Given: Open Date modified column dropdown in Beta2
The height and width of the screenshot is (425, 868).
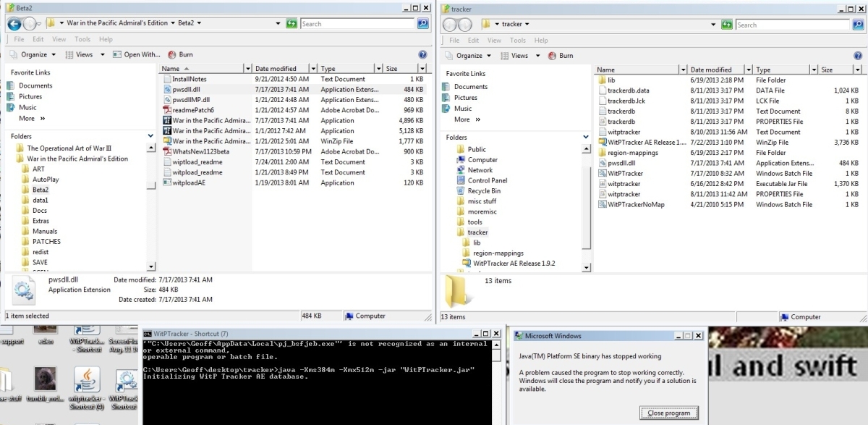Looking at the screenshot, I should point(313,69).
